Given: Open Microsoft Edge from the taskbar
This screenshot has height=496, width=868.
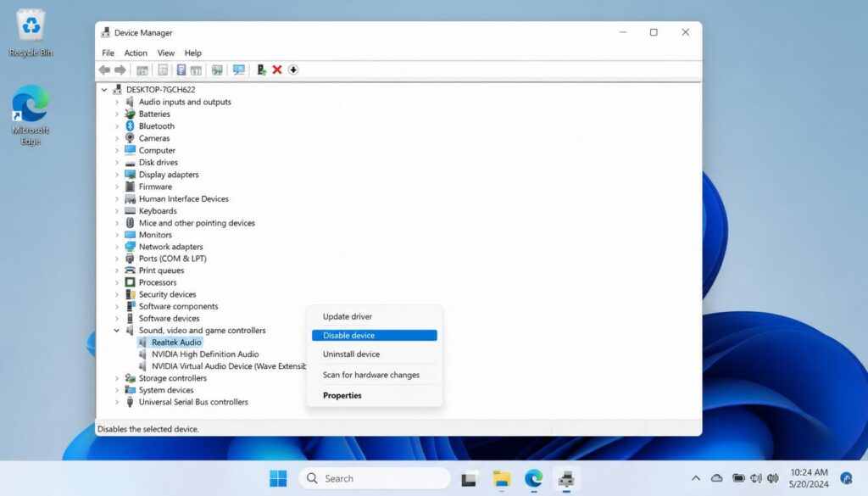Looking at the screenshot, I should pos(534,478).
